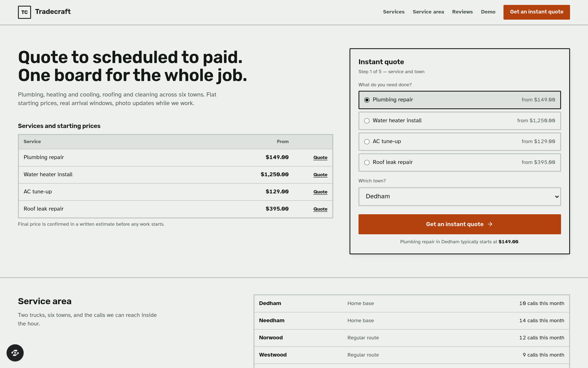Click Quote link for Plumbing repair row
The image size is (588, 368).
pyautogui.click(x=320, y=157)
